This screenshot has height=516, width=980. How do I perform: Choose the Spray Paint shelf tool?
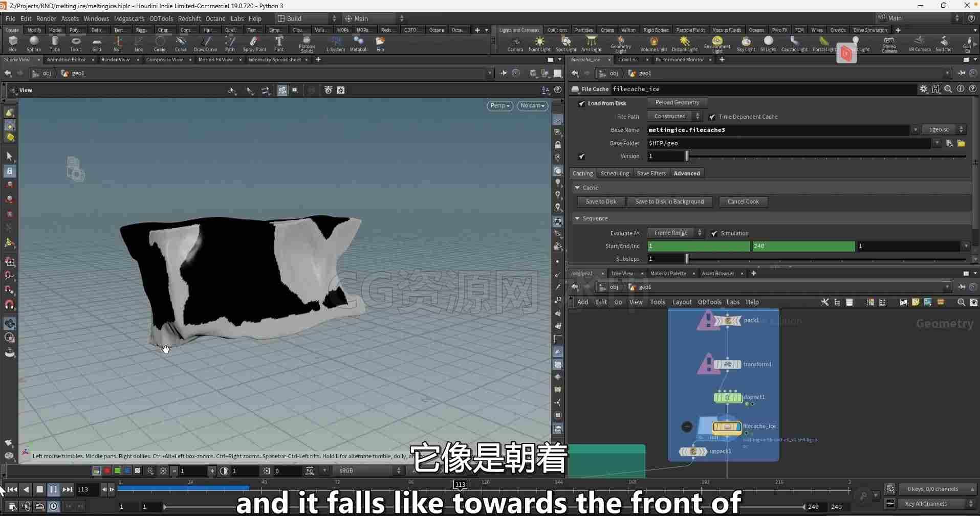pos(254,44)
